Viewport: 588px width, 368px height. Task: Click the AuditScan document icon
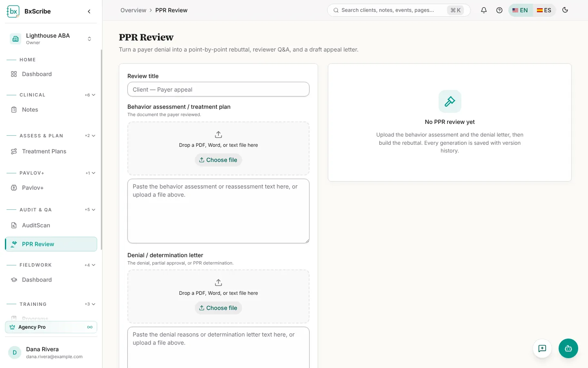(14, 225)
